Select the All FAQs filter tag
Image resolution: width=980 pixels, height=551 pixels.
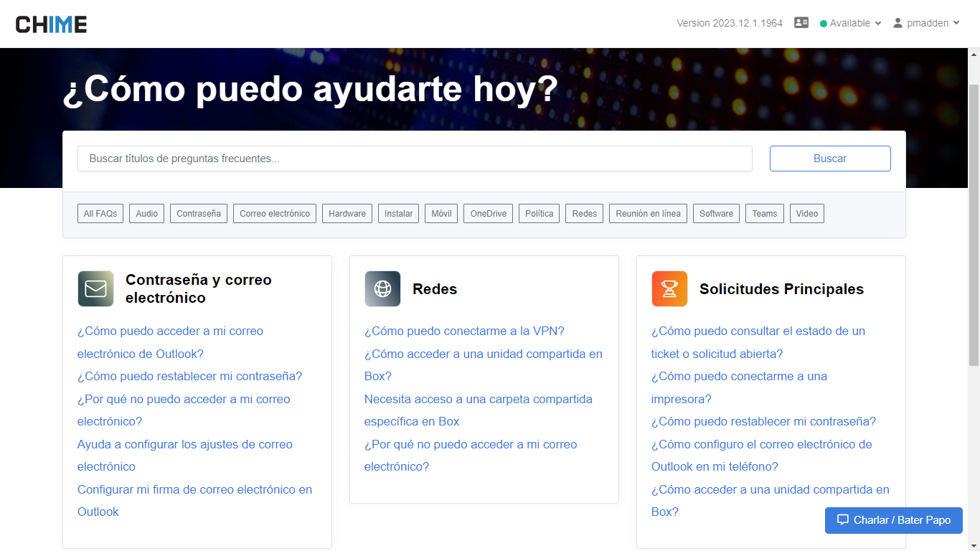coord(100,213)
